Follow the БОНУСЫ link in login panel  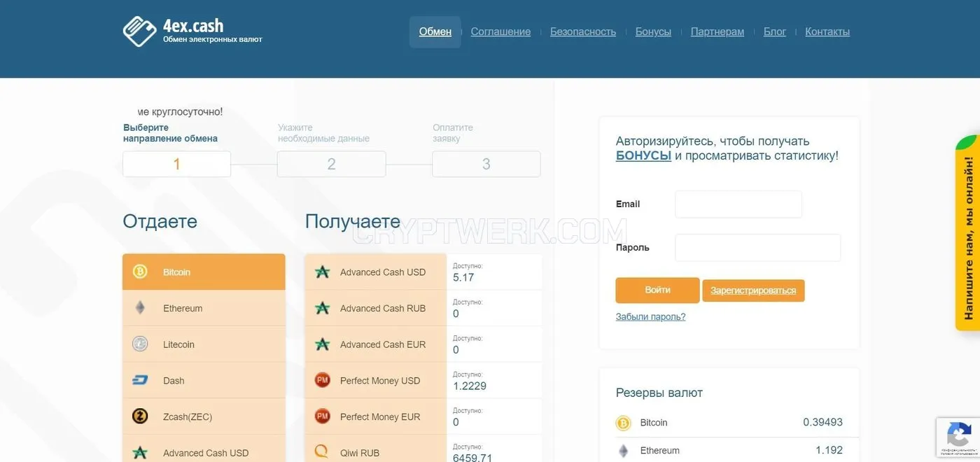pyautogui.click(x=643, y=155)
